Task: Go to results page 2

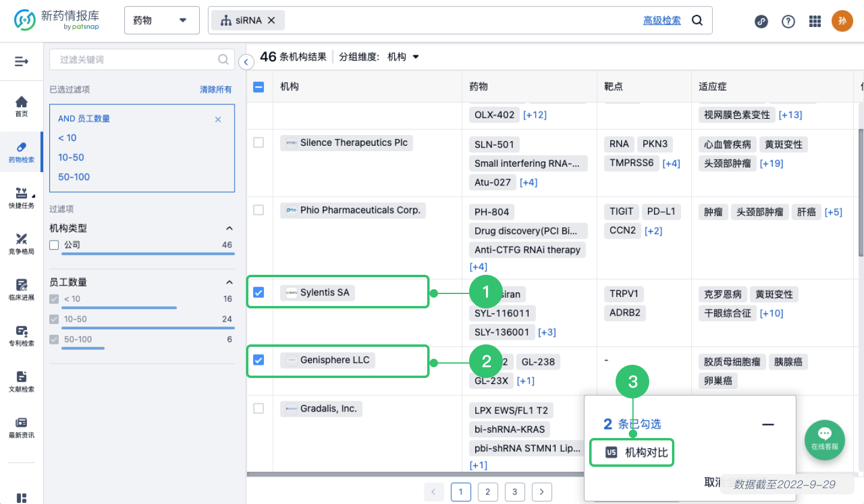Action: (488, 492)
